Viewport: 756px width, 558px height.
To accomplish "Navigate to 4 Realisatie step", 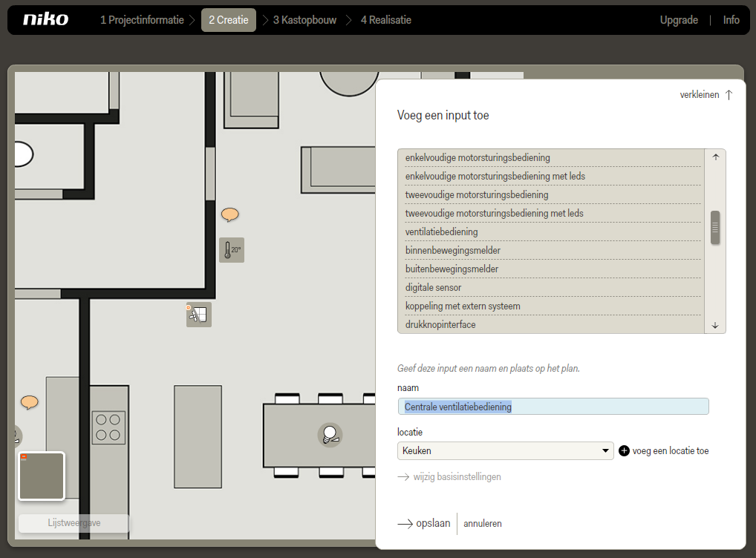I will pyautogui.click(x=386, y=20).
